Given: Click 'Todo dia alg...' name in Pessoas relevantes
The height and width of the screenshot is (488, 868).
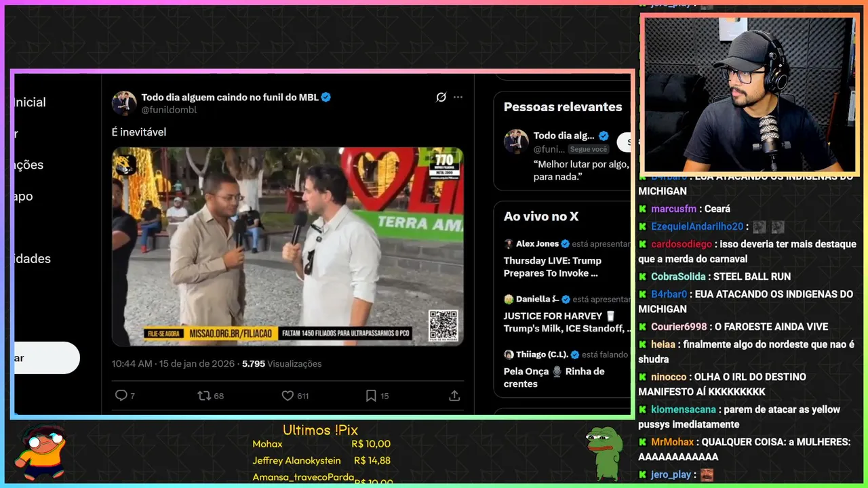Looking at the screenshot, I should click(x=564, y=136).
